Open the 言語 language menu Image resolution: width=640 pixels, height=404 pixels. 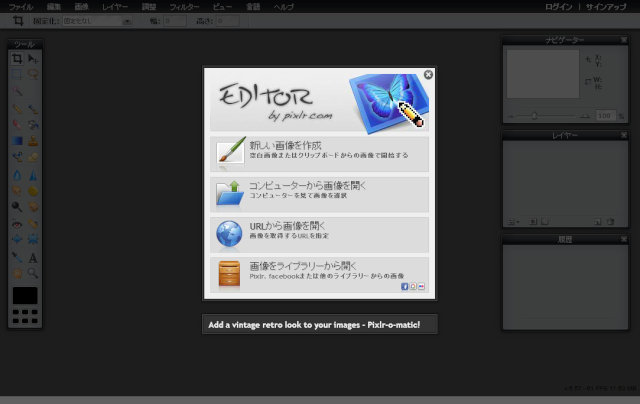253,7
